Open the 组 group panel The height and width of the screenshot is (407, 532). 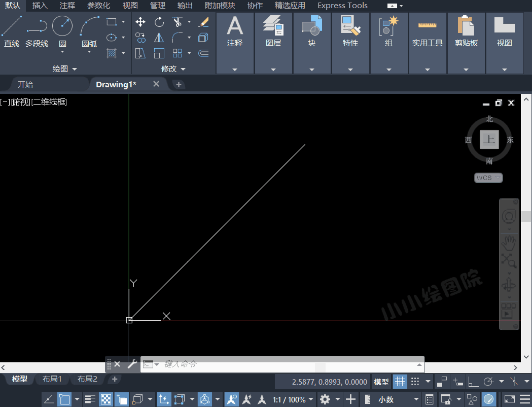click(389, 43)
